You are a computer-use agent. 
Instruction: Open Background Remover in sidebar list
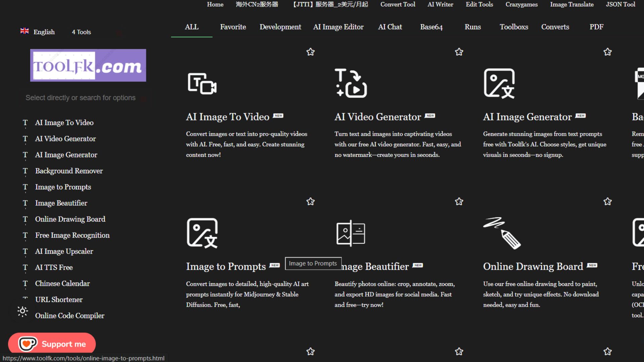coord(69,171)
